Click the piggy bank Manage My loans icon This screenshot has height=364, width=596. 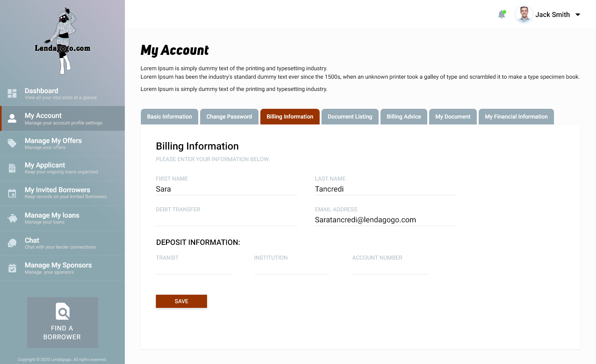(12, 218)
